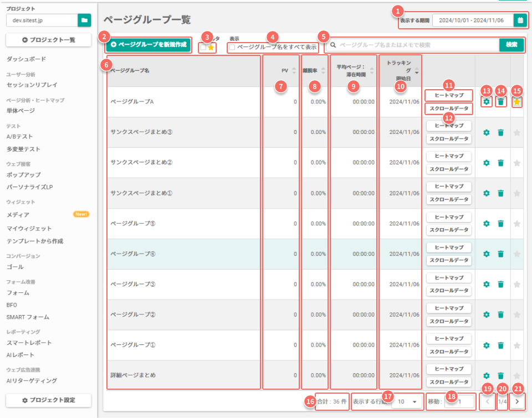Open settings gear for ページグループA
Image resolution: width=532 pixels, height=418 pixels.
point(486,102)
